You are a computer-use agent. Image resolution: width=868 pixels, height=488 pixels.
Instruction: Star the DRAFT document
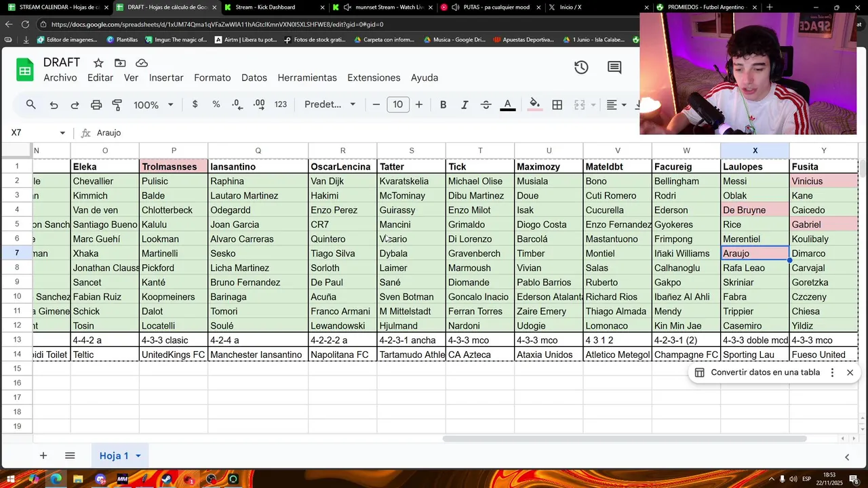[x=98, y=62]
